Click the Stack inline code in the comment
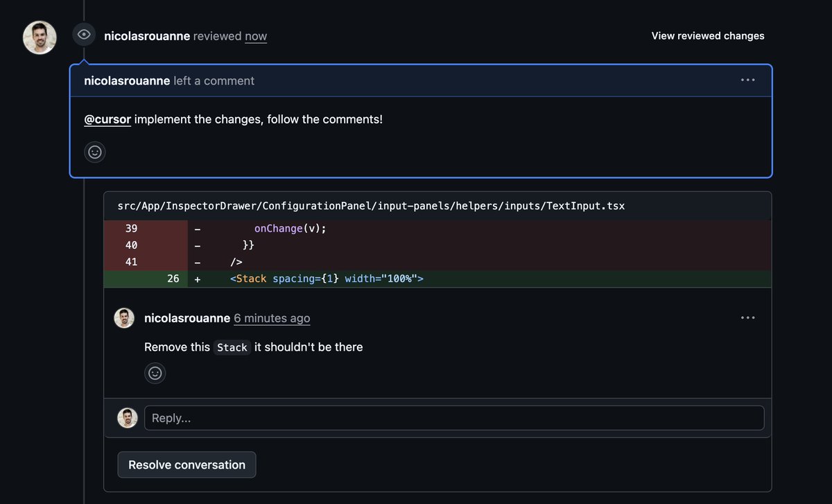The image size is (832, 504). (x=232, y=347)
